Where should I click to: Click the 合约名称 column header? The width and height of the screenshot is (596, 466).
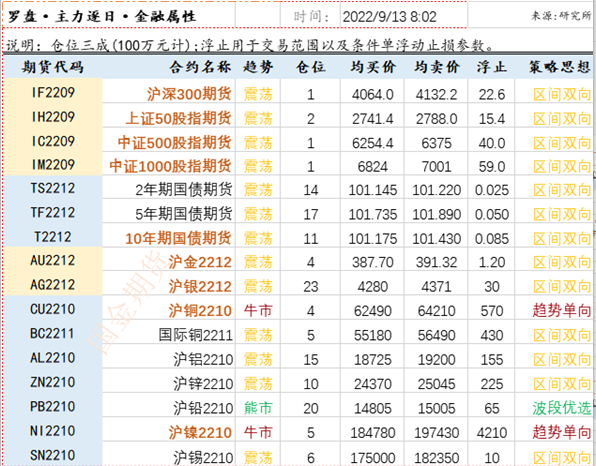[200, 67]
